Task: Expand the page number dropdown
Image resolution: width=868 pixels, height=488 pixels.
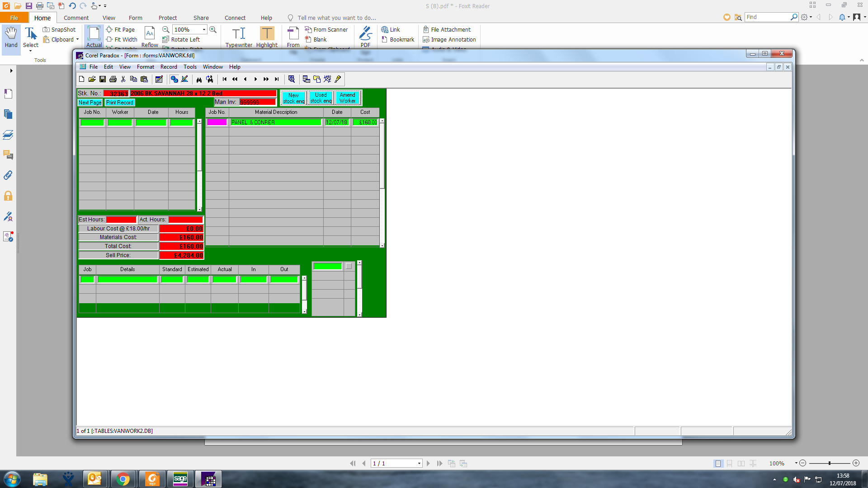Action: click(x=419, y=464)
